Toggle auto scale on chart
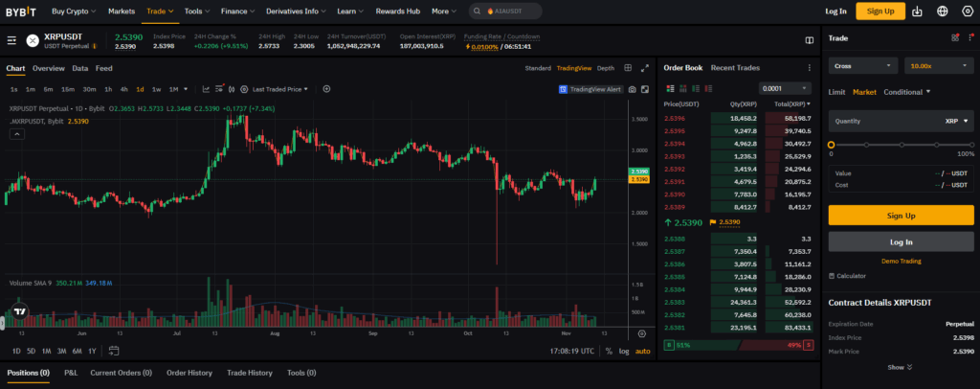This screenshot has height=389, width=980. (642, 351)
